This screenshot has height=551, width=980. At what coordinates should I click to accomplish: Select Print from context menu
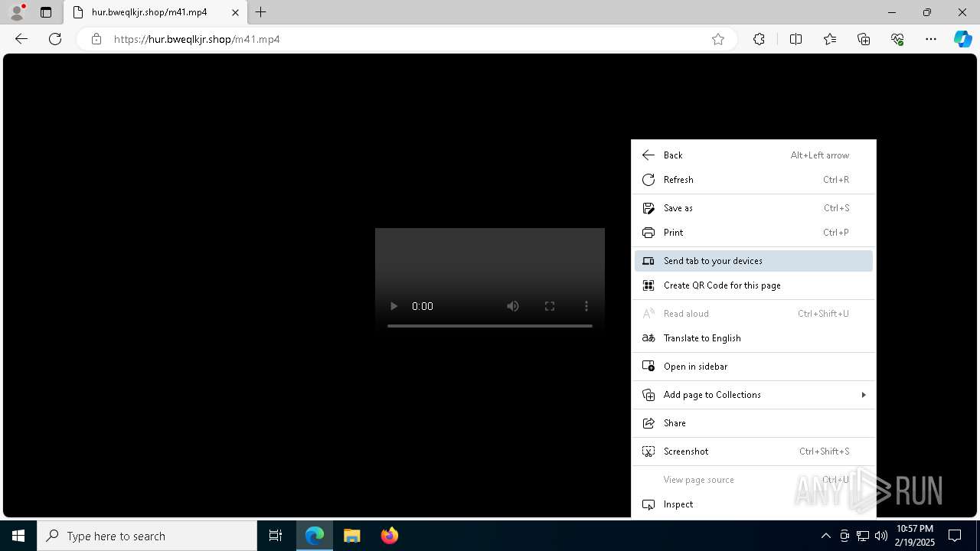(753, 233)
